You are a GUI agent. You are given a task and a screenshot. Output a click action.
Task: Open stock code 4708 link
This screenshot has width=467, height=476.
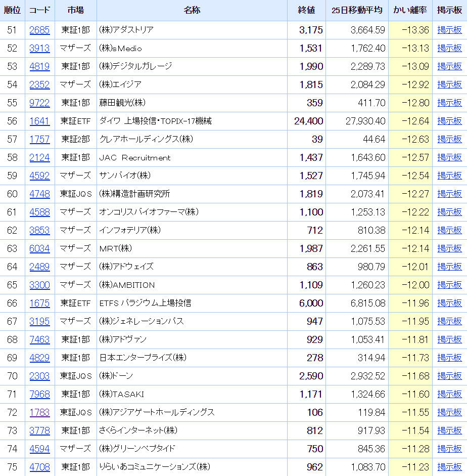click(x=39, y=467)
